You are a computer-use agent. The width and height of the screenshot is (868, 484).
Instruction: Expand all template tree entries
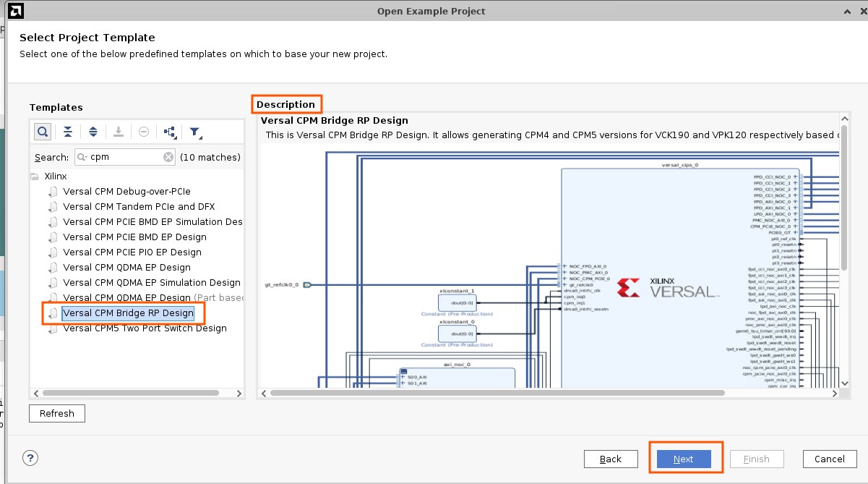point(93,132)
